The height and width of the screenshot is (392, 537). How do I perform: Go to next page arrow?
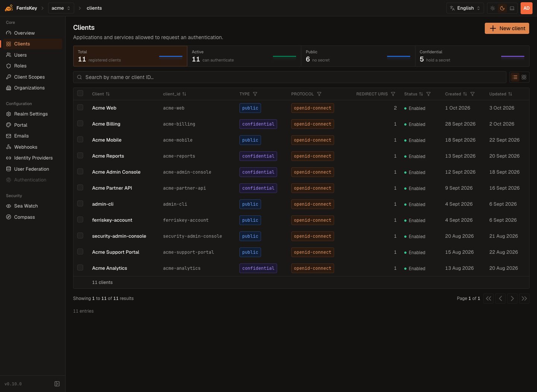point(512,298)
